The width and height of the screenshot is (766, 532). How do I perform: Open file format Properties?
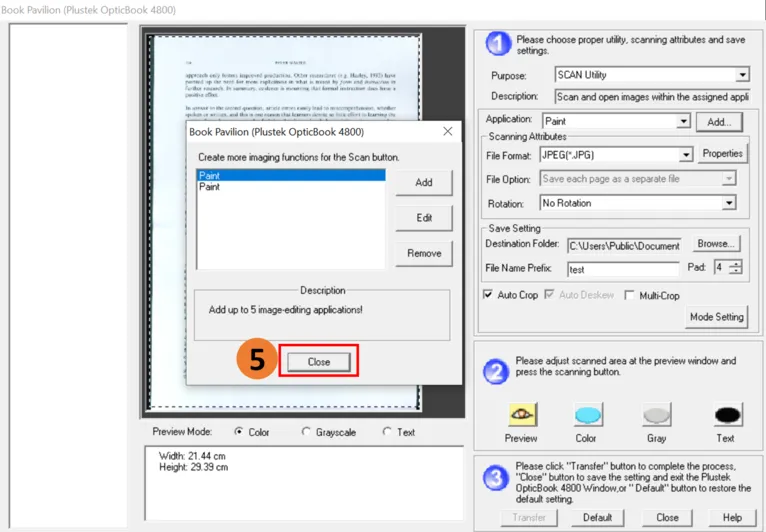[723, 153]
